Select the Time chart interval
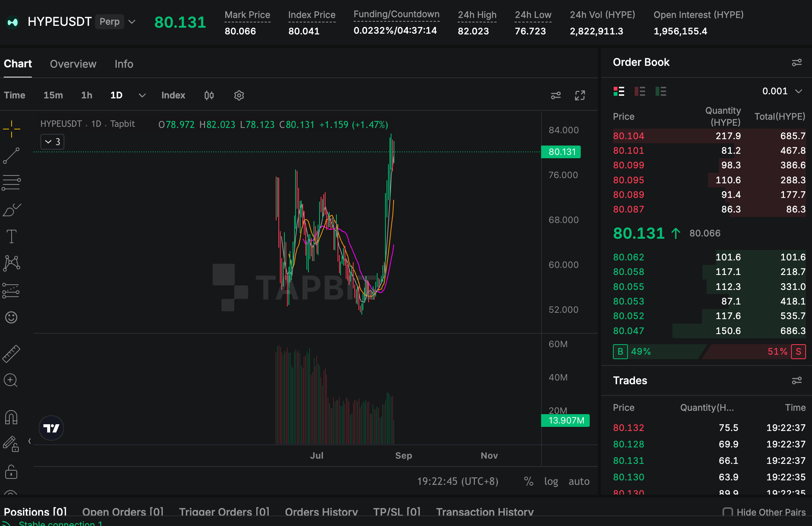Screen dimensions: 812x526 15,95
